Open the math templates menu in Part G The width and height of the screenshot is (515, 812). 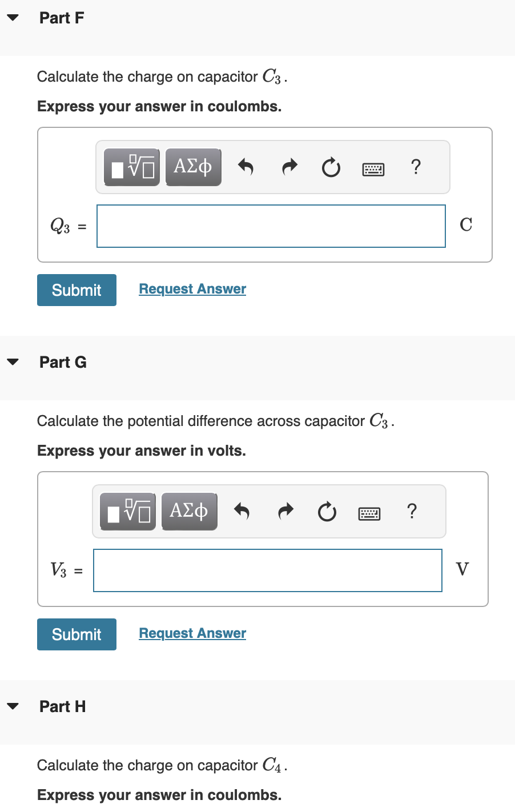[x=127, y=511]
